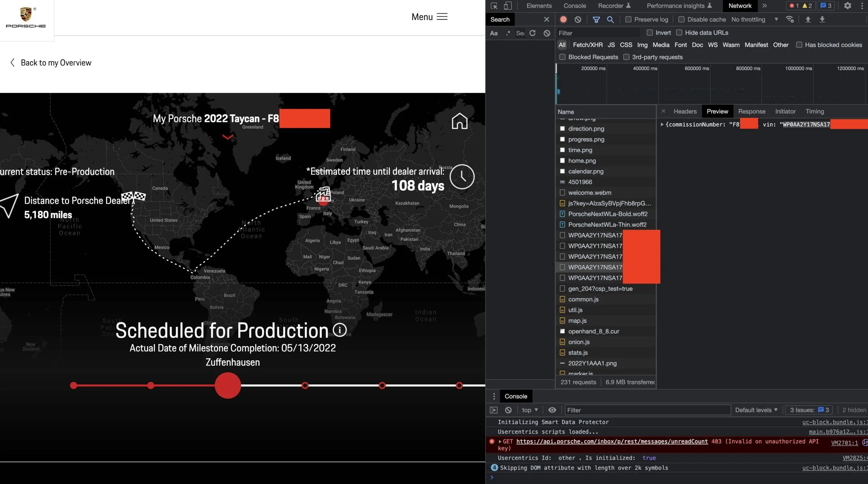Viewport: 868px width, 484px height.
Task: Check Has blocked cookies
Action: (x=799, y=45)
